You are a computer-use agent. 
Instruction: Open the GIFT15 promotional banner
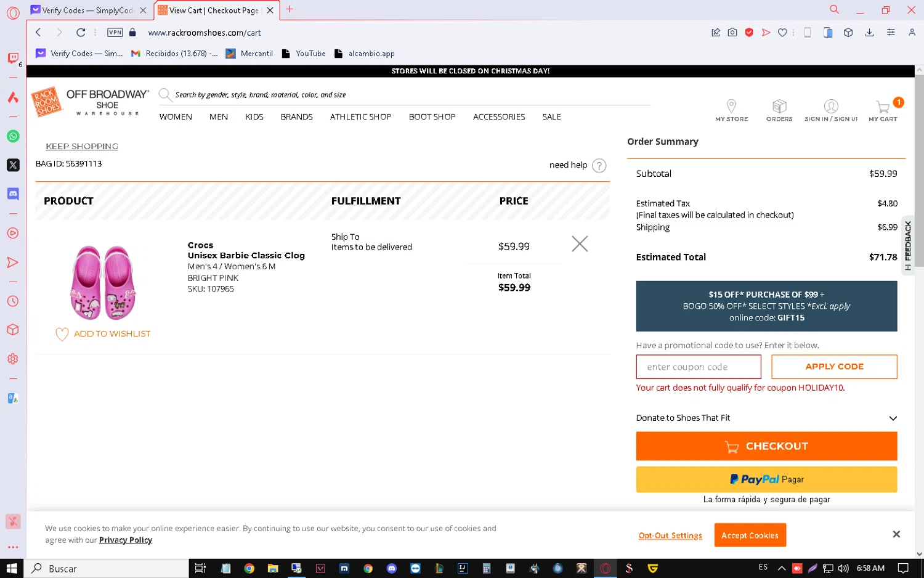[766, 306]
